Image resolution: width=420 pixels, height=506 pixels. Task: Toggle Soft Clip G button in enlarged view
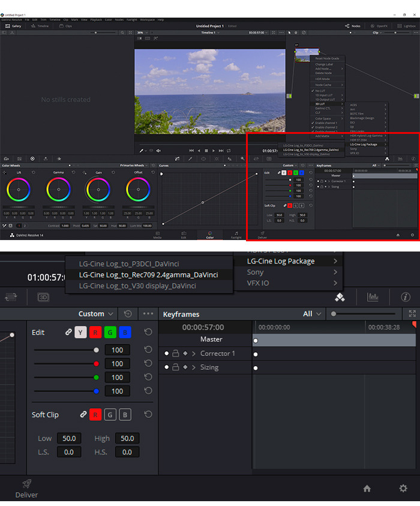tap(110, 415)
